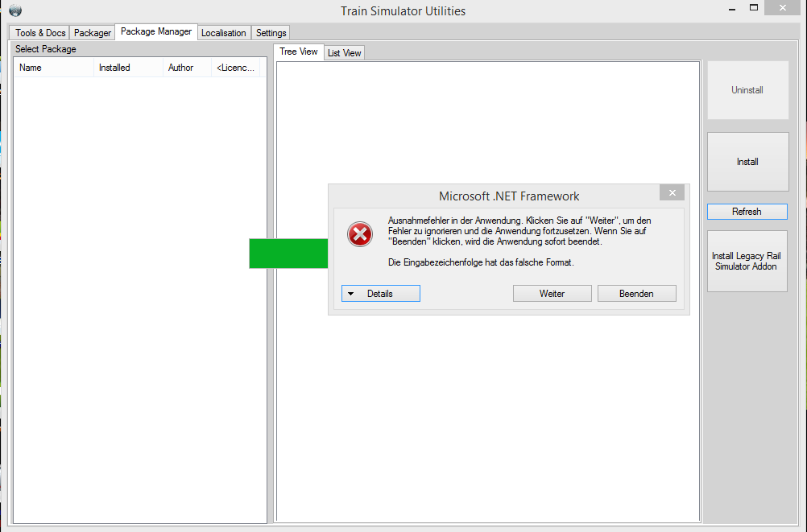Image resolution: width=807 pixels, height=532 pixels.
Task: Switch to List View tab
Action: pyautogui.click(x=345, y=53)
